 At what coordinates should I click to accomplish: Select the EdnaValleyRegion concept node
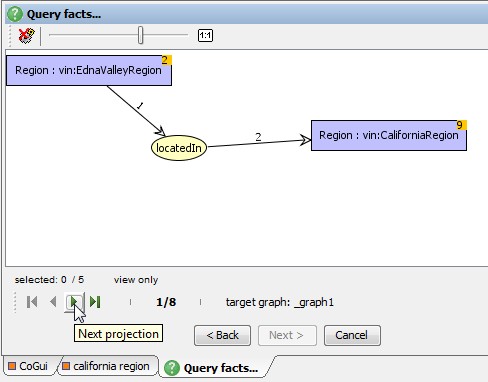89,70
